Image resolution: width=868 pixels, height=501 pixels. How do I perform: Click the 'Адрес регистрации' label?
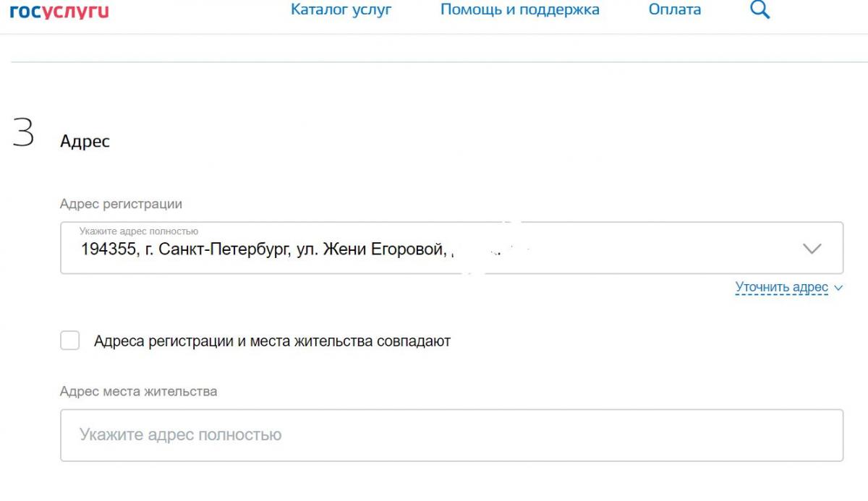point(121,204)
